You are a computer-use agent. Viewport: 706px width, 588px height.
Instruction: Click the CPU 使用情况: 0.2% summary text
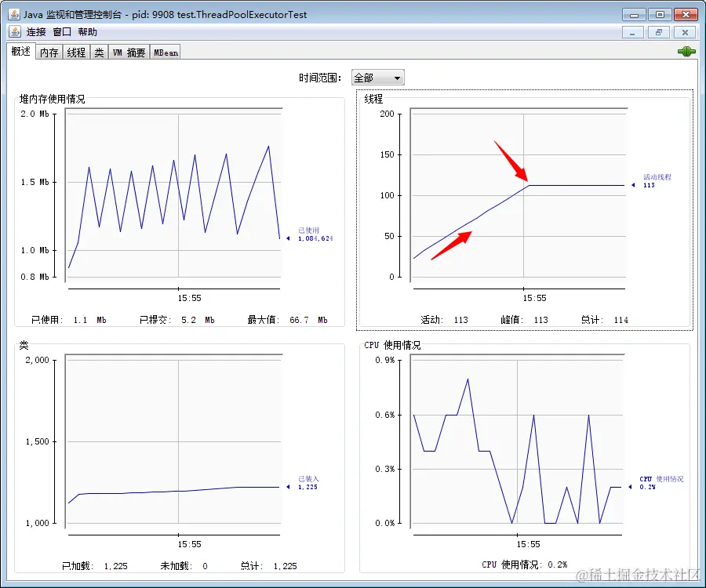tap(524, 564)
